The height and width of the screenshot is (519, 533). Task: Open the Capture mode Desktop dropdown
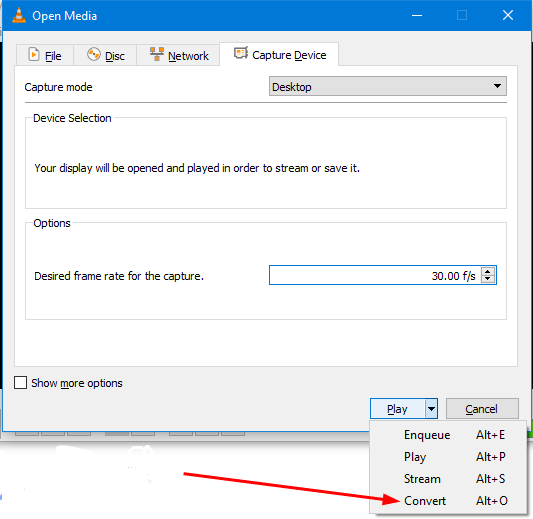coord(388,86)
